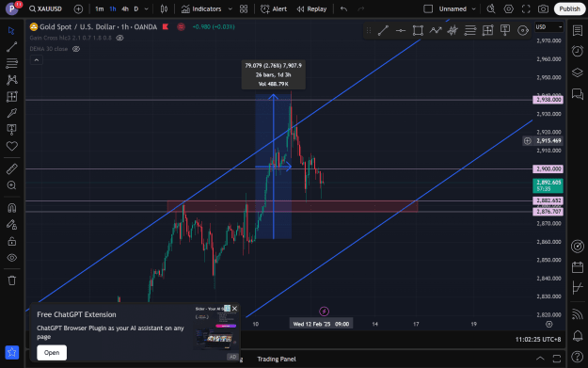588x368 pixels.
Task: Take a chart snapshot with camera icon
Action: coord(543,9)
